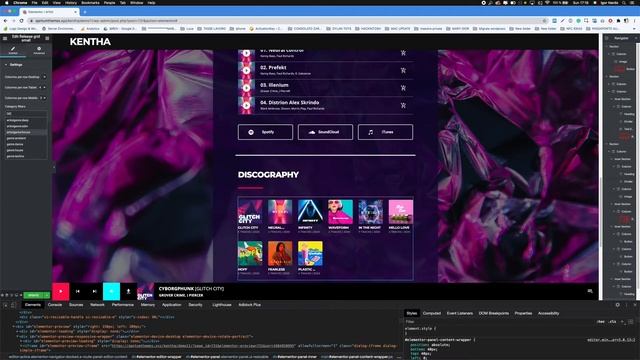This screenshot has height=360, width=640.
Task: Open the Hello Love release thumbnail
Action: pyautogui.click(x=401, y=212)
